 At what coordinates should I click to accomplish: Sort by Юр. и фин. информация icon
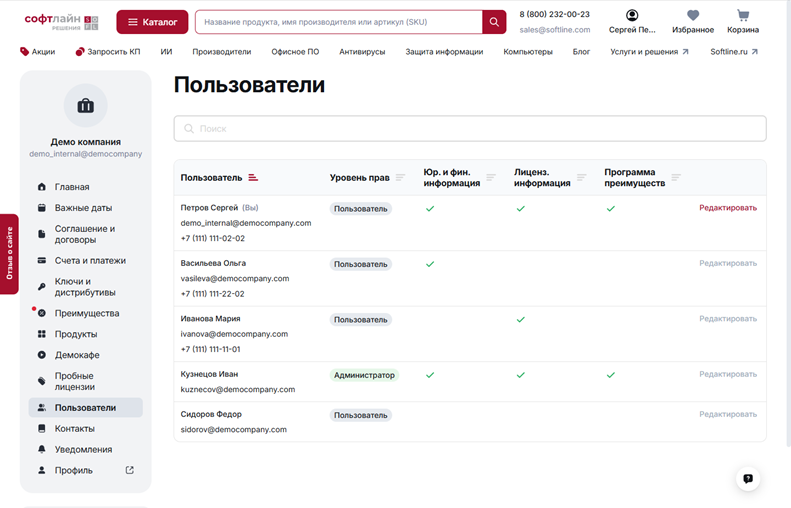tap(491, 178)
